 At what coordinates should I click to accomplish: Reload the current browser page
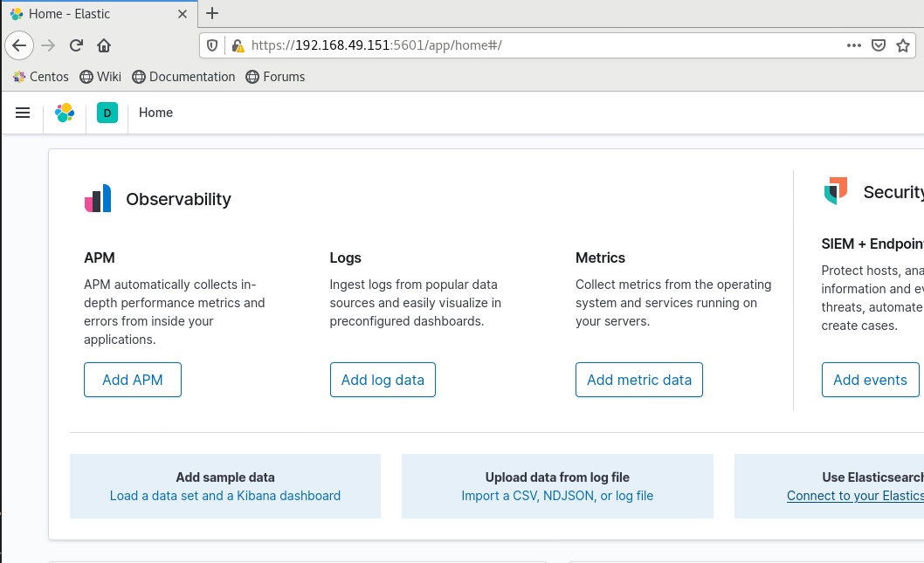point(76,45)
